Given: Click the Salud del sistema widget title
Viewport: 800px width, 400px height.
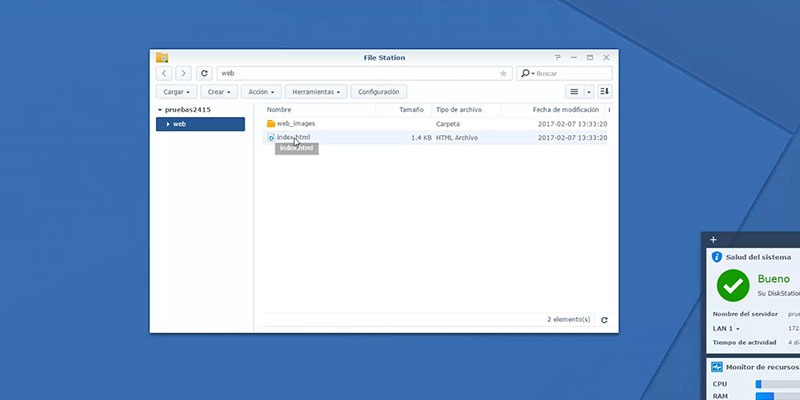Looking at the screenshot, I should click(x=758, y=257).
